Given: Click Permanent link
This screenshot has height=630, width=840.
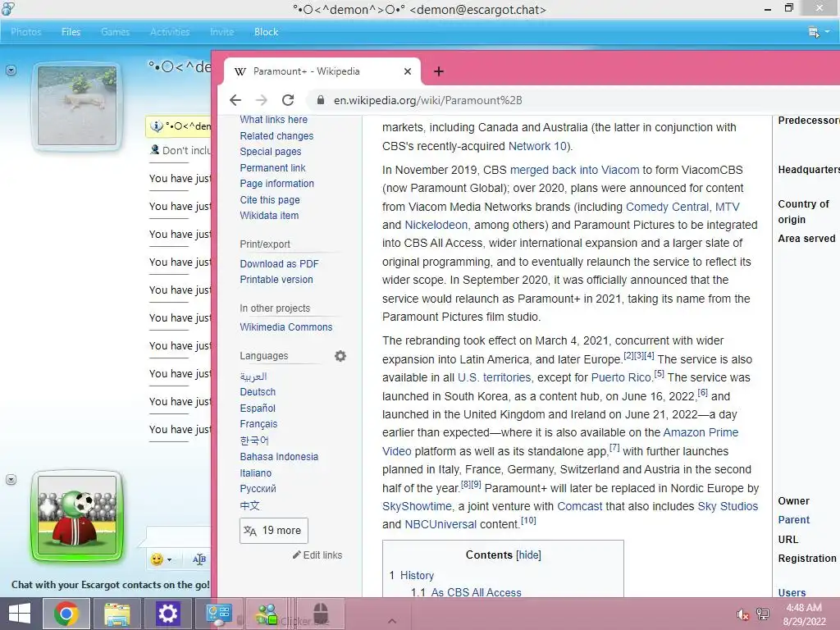Looking at the screenshot, I should coord(272,167).
